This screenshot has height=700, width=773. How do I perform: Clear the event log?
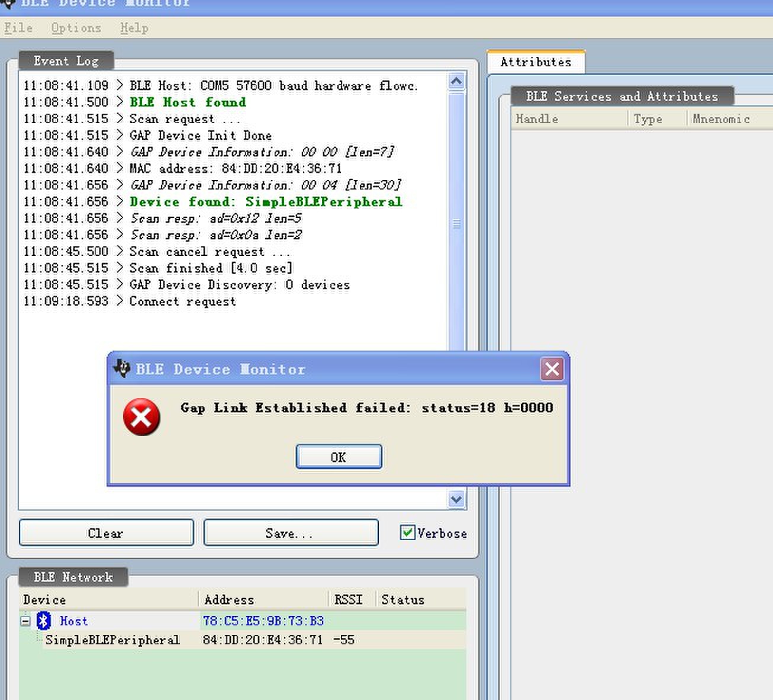(x=107, y=532)
